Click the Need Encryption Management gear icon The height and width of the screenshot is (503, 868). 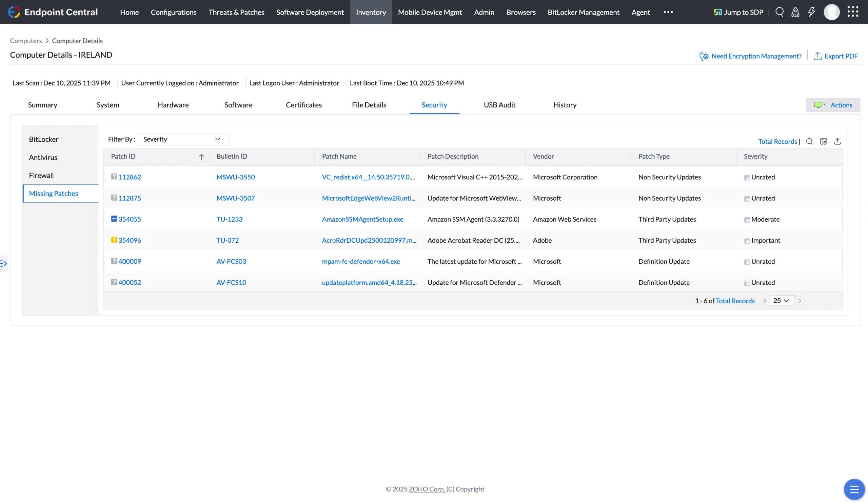pos(703,56)
